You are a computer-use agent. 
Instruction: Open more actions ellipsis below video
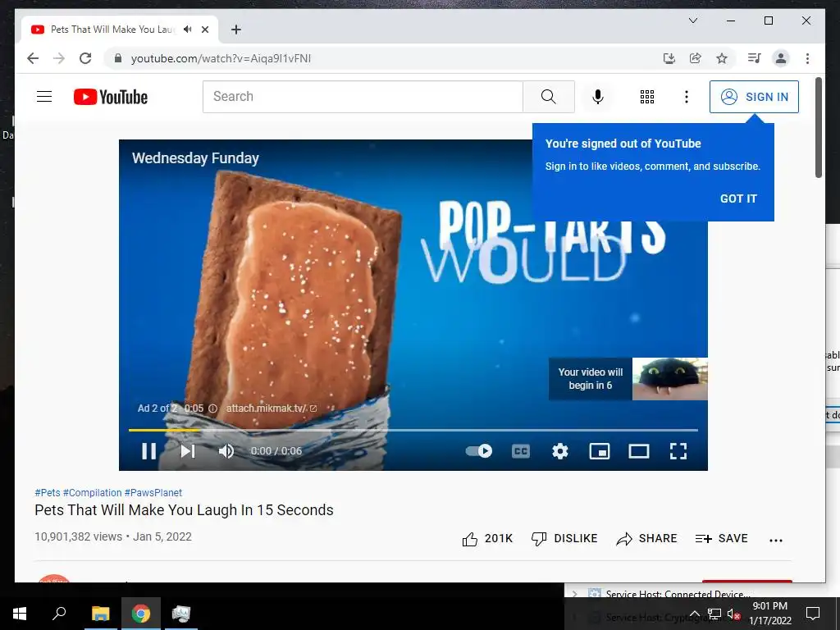pyautogui.click(x=776, y=540)
